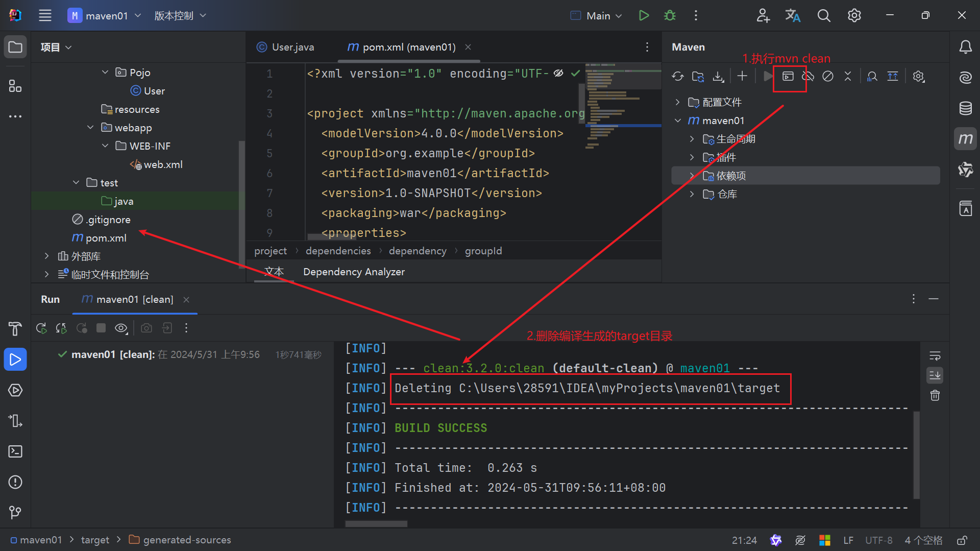
Task: Clear console with trash icon
Action: pos(935,395)
